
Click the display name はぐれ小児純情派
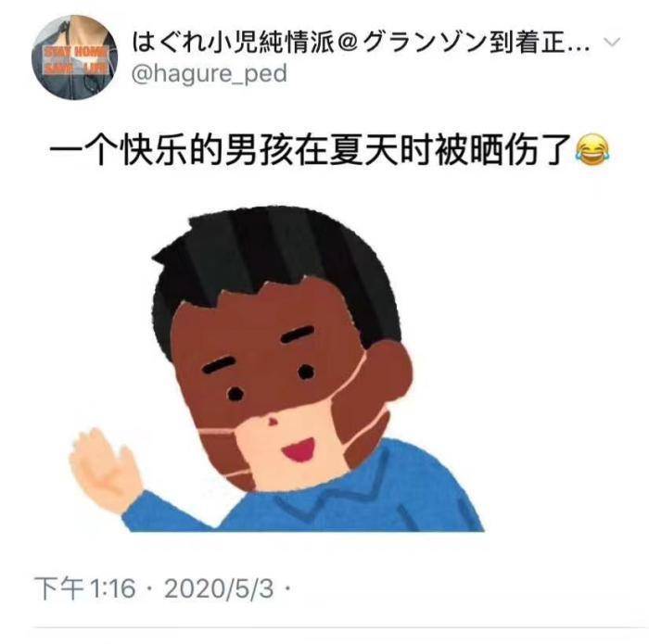point(233,43)
